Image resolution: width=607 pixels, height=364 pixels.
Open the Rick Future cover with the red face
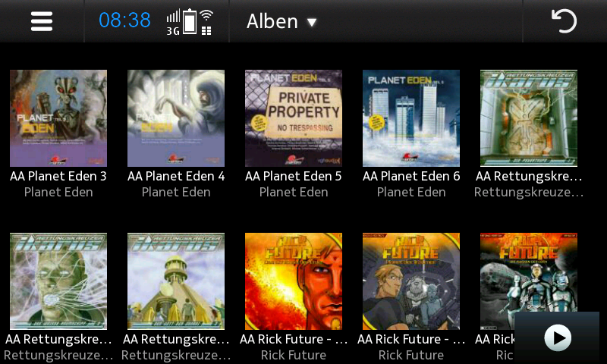point(294,281)
